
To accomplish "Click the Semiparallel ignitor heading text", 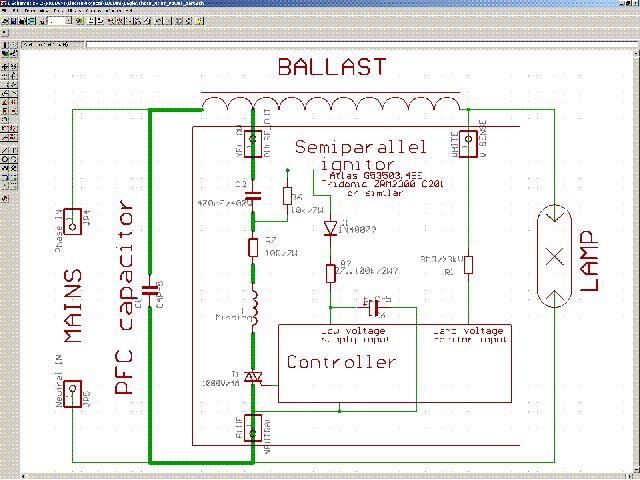I will click(x=360, y=155).
